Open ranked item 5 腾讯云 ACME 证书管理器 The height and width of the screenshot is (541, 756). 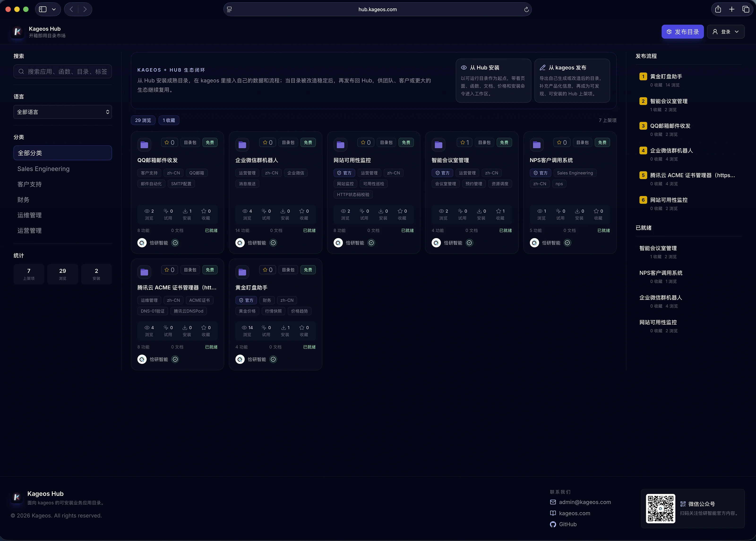692,175
